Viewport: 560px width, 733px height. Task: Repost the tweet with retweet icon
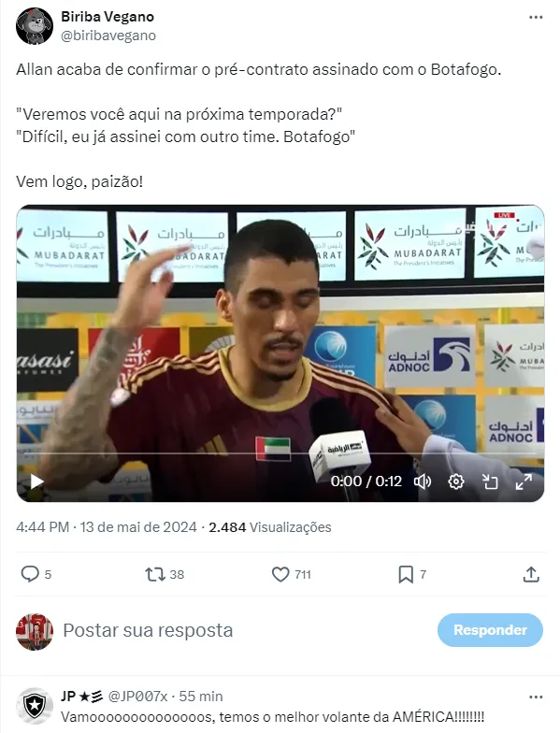coord(155,574)
